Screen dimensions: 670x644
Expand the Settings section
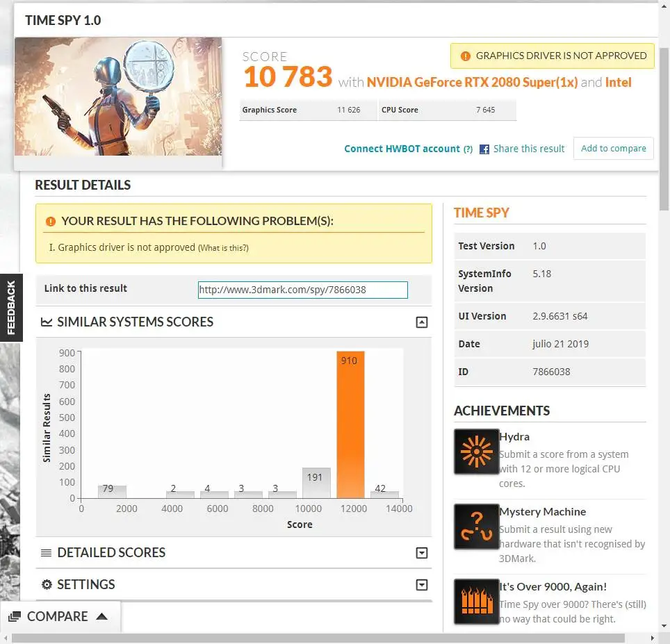[x=422, y=585]
